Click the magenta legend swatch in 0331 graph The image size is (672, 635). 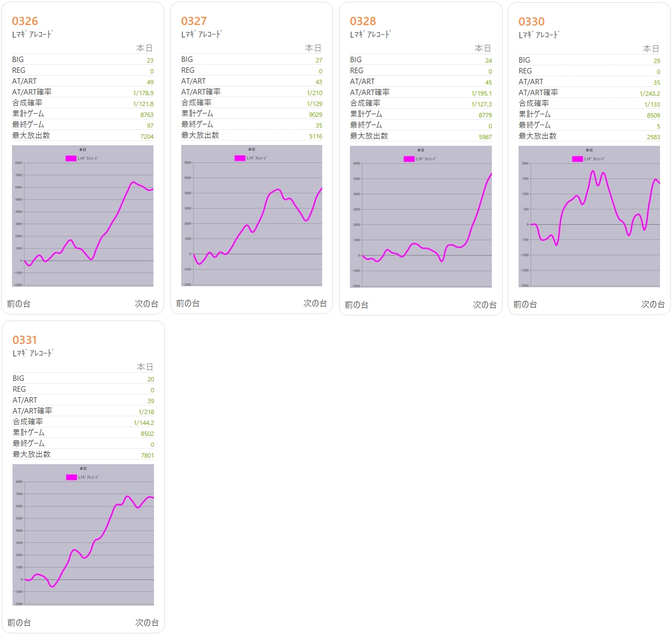(x=71, y=477)
